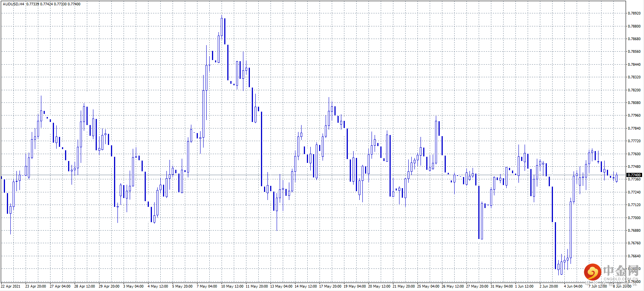Select the 4 Jun 04:00 time label
644x291 pixels.
pos(573,286)
